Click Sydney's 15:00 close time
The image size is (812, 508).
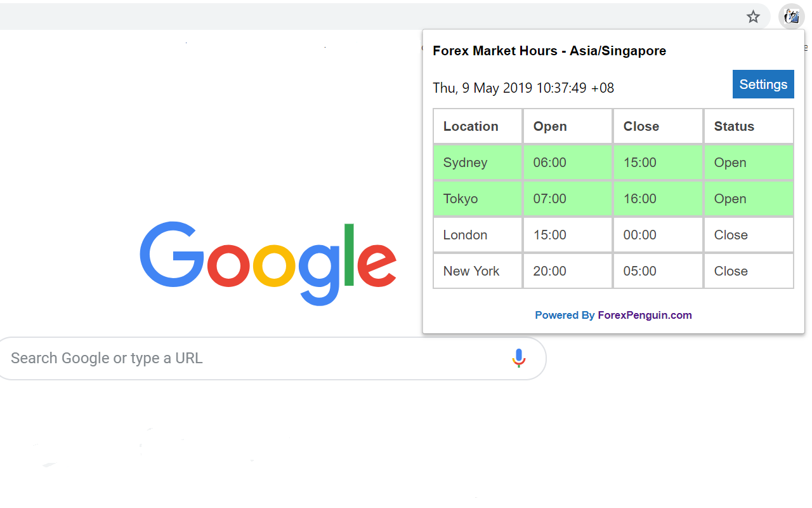658,163
